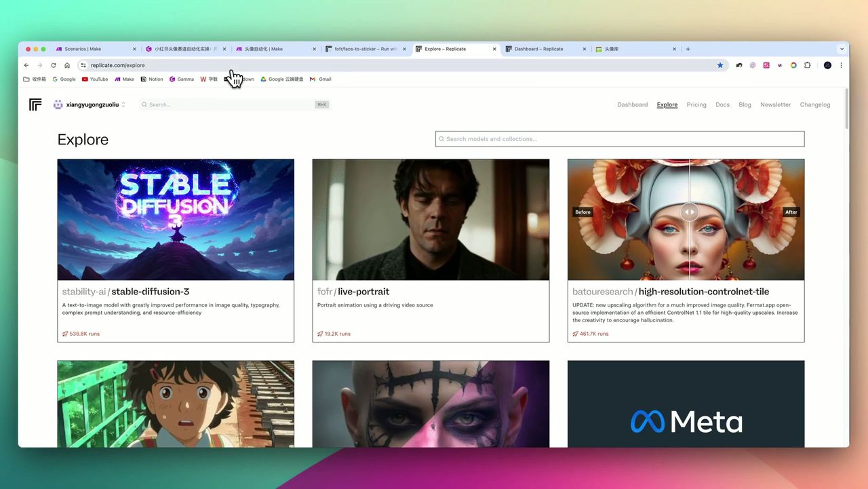
Task: Click the user avatar next to xiangyugongzuoliu
Action: (x=58, y=104)
